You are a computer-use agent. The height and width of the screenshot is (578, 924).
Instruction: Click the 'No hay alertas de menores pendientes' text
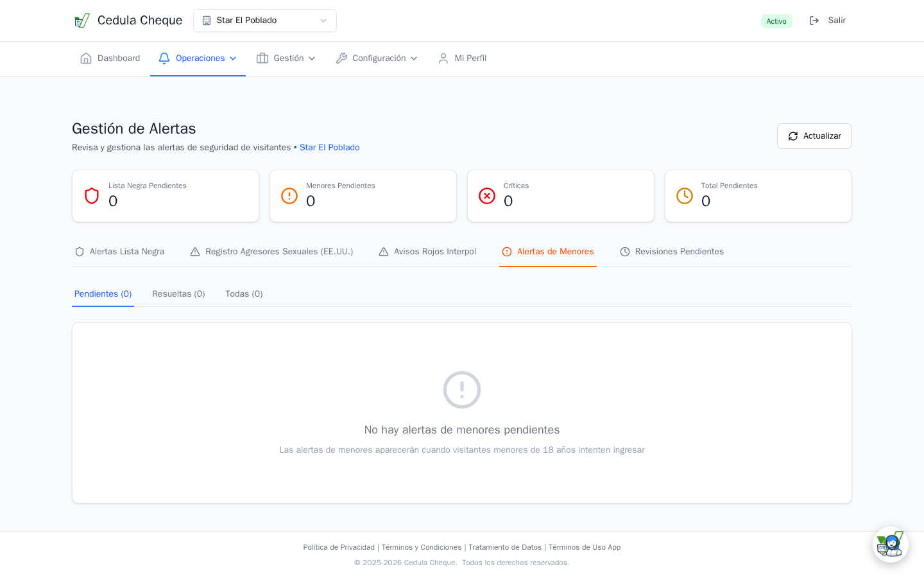tap(462, 430)
